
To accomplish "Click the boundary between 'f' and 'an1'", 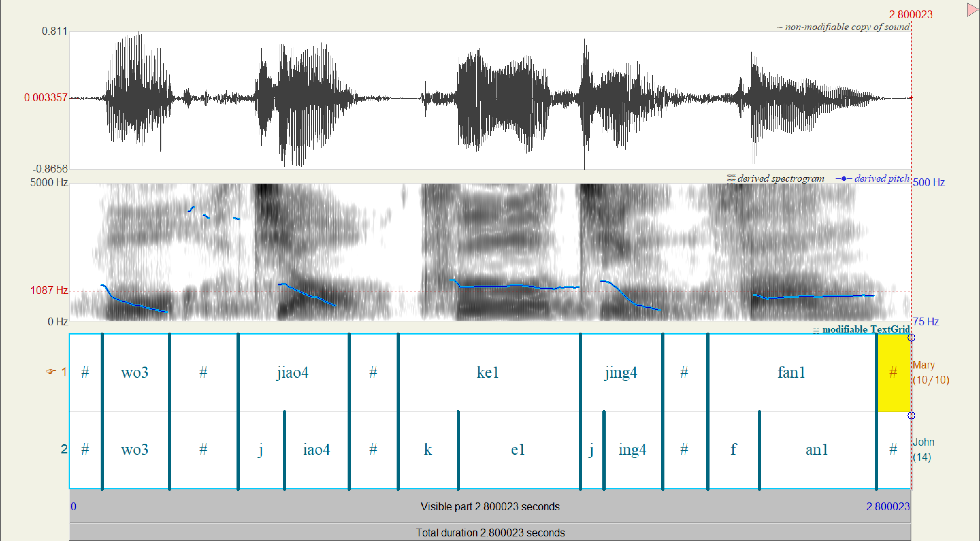I will tap(759, 450).
